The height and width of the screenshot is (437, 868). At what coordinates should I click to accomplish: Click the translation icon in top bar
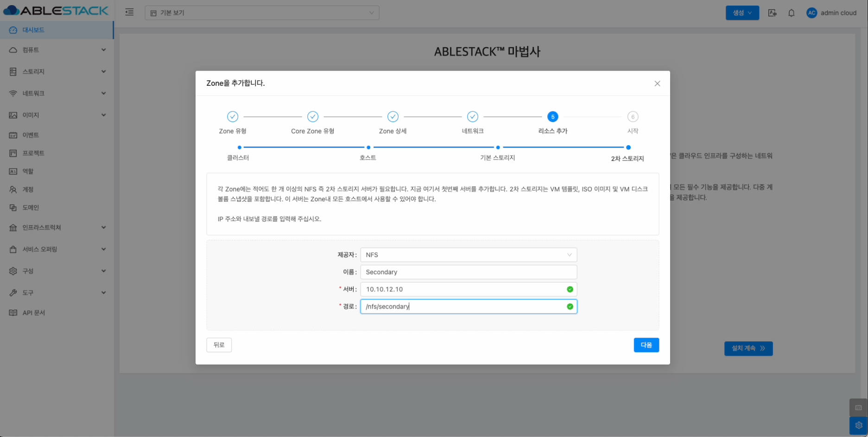(772, 13)
